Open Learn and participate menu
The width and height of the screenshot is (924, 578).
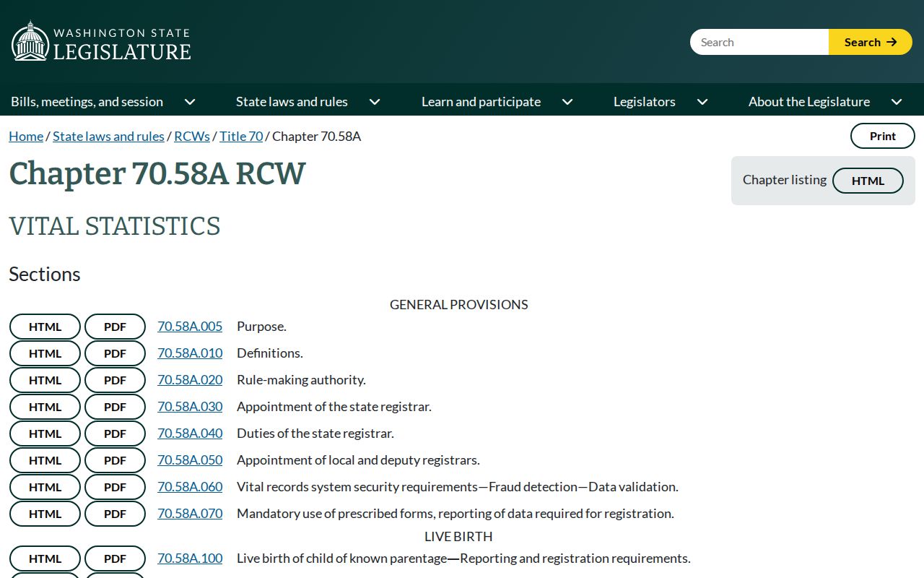[481, 102]
